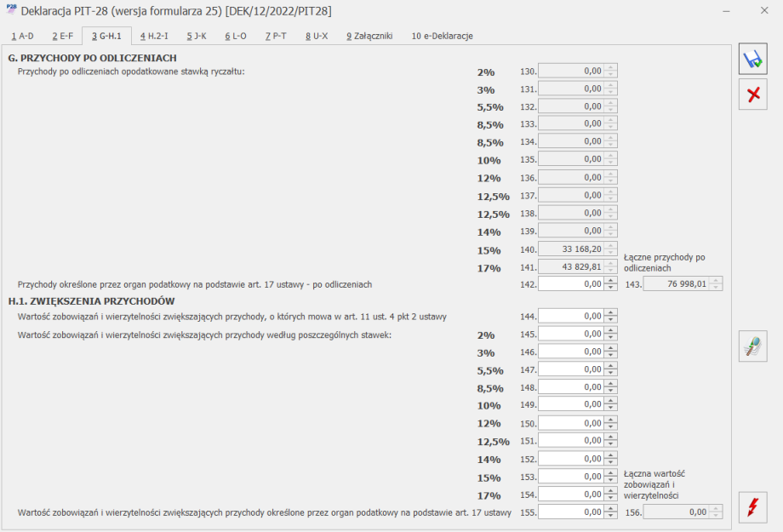Click the spinner arrows of field 153
Viewport: 783px width, 532px height.
[611, 476]
